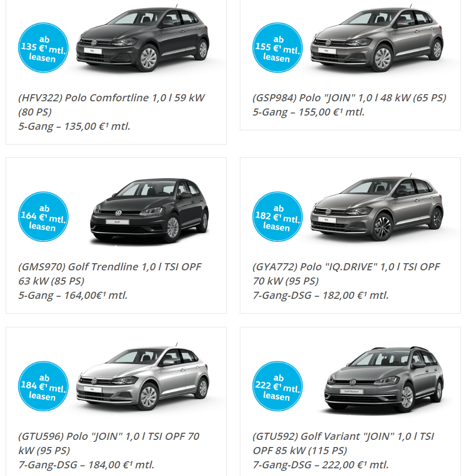This screenshot has width=469, height=476.
Task: Select the (GYA772) Polo IQ.DRIVE offer text
Action: [x=346, y=281]
